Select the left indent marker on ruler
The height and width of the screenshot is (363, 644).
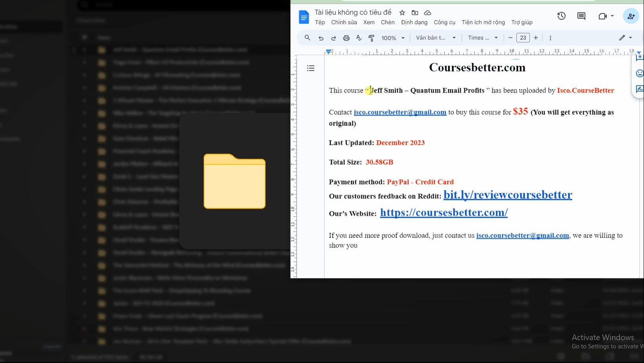(x=328, y=52)
